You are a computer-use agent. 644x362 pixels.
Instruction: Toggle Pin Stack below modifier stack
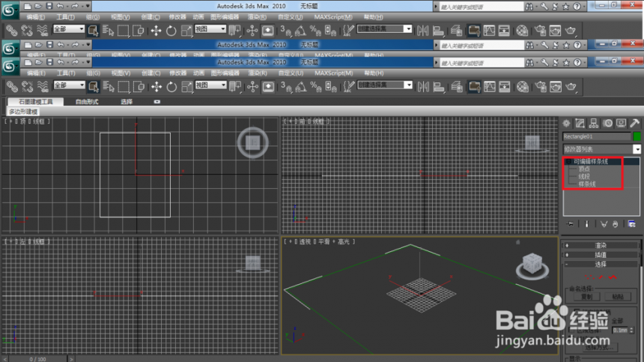click(x=570, y=224)
